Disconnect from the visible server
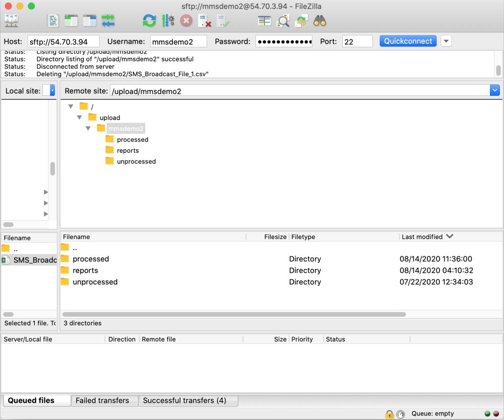The image size is (504, 420). point(205,21)
